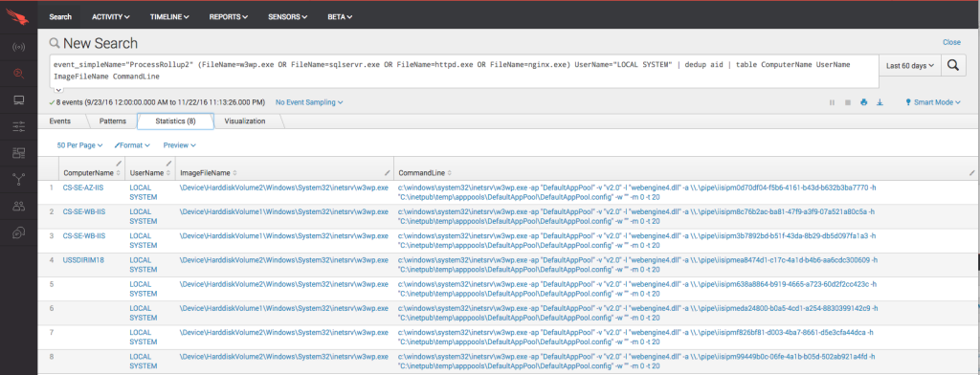
Task: Select the Search nav item
Action: coord(60,17)
